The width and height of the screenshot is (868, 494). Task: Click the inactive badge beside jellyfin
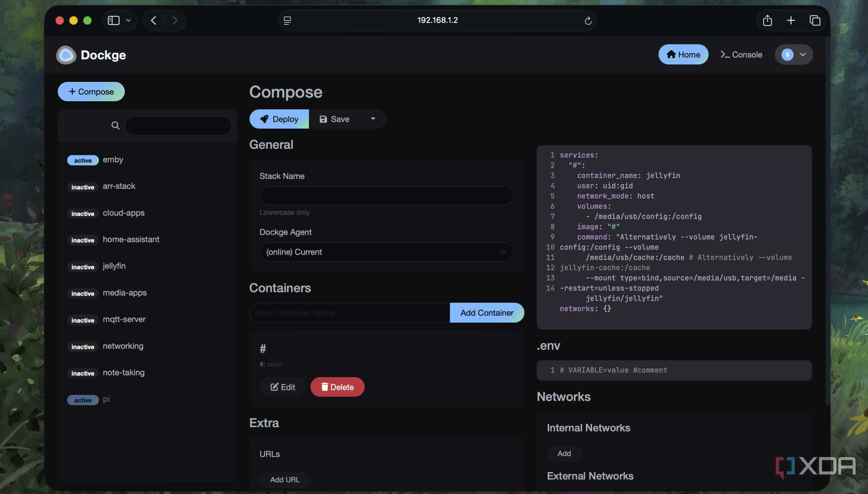click(83, 267)
